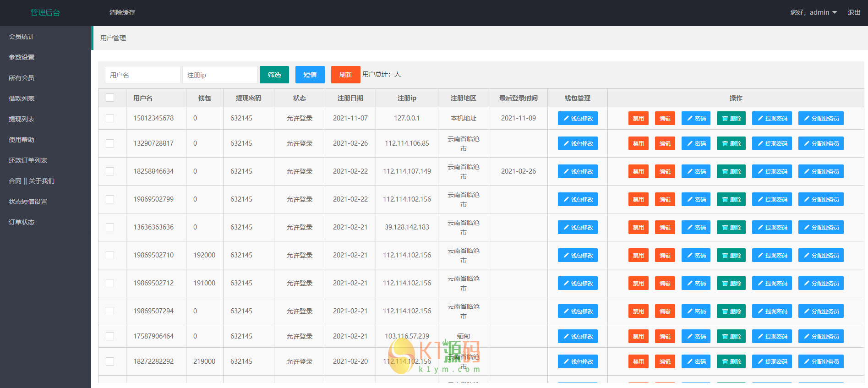Focus the 用户名 search input field
This screenshot has width=868, height=388.
pos(142,75)
